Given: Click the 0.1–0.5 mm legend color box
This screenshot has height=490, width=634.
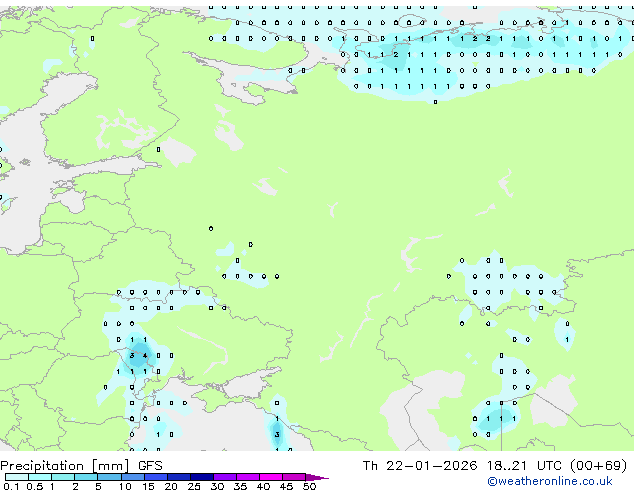Looking at the screenshot, I should (17, 477).
